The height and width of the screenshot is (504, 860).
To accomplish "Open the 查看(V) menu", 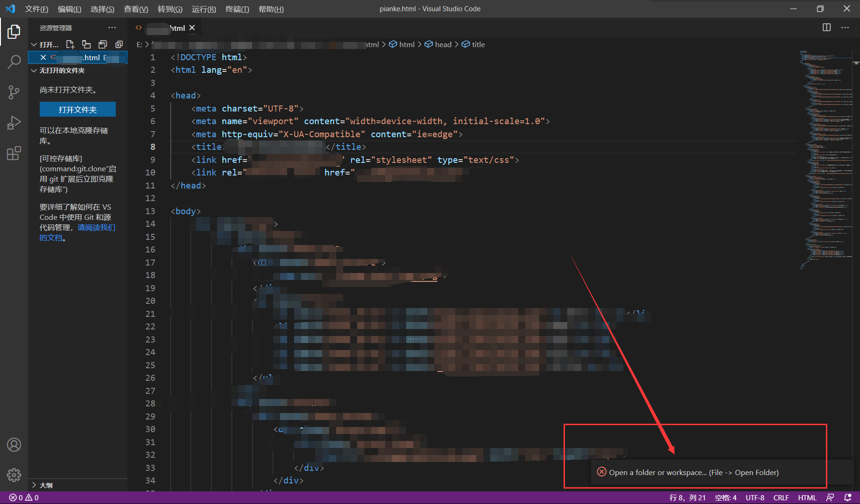I will 136,9.
